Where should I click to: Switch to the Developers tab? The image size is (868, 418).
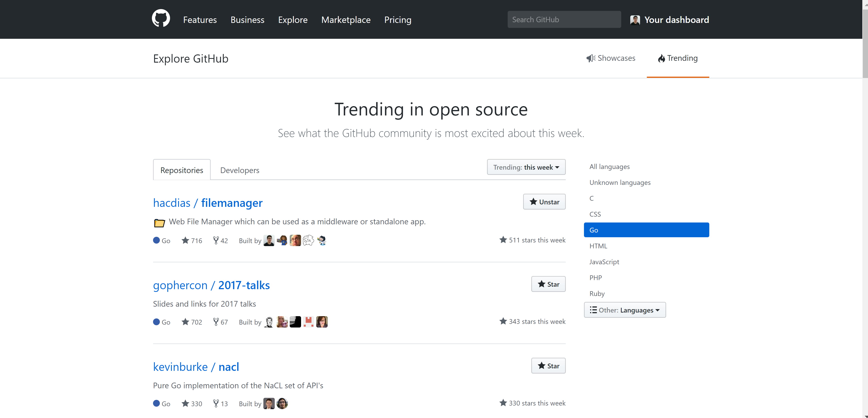pyautogui.click(x=240, y=170)
